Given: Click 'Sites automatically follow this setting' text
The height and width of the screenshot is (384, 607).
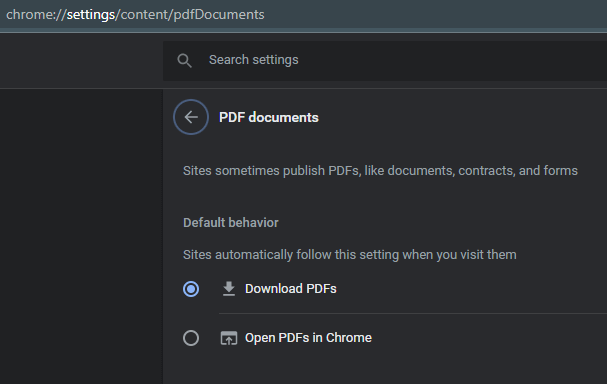Looking at the screenshot, I should tap(350, 255).
